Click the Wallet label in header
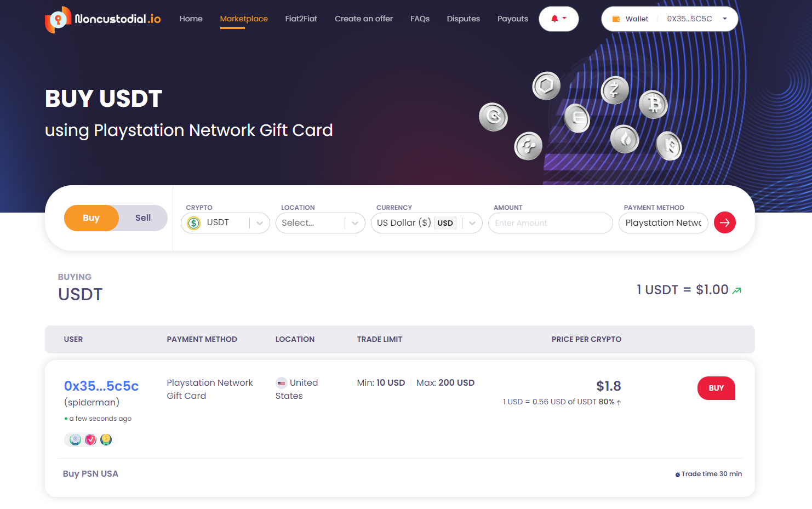Screen dimensions: 812x509 [x=637, y=19]
